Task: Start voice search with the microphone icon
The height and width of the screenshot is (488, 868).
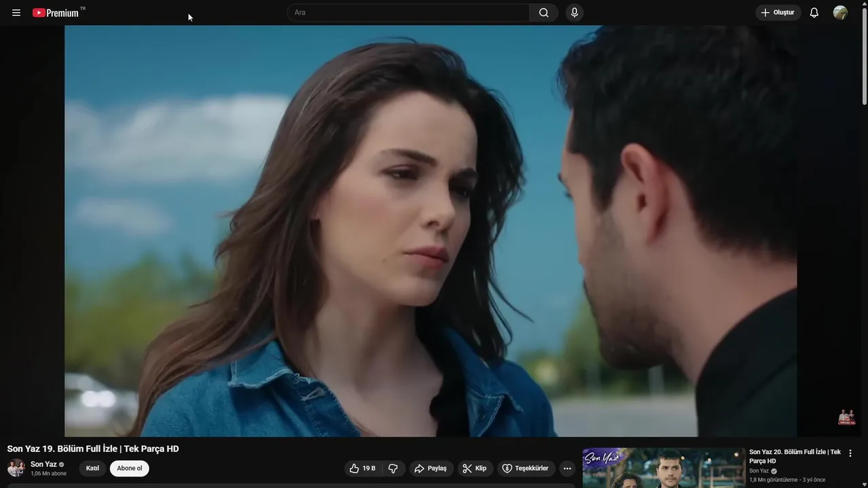Action: click(574, 13)
